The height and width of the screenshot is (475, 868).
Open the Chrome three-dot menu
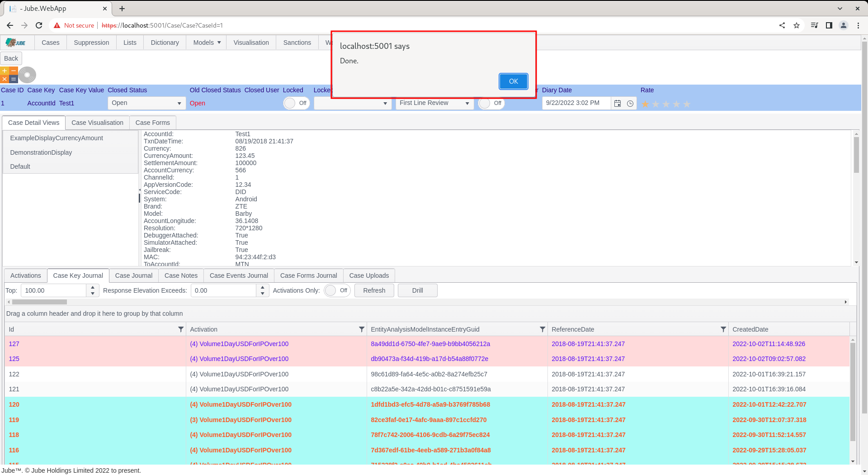[858, 25]
